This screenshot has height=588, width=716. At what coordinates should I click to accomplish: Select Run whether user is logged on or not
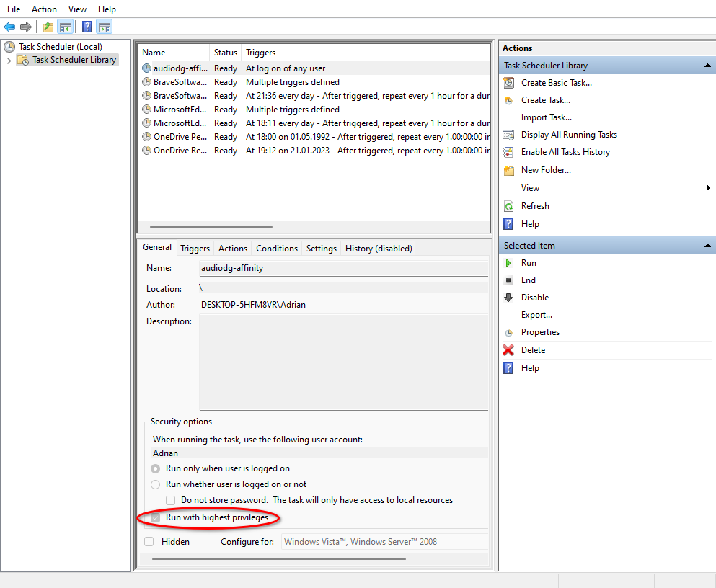click(155, 484)
